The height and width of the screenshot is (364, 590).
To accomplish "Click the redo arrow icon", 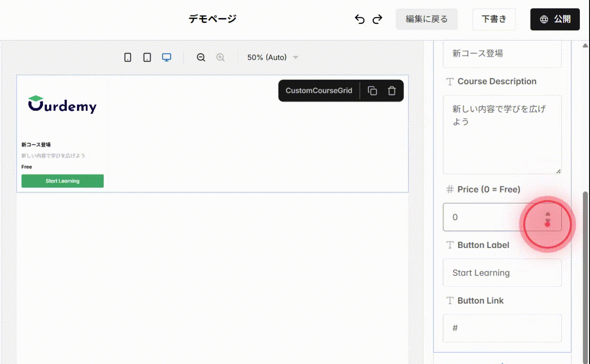I will click(x=377, y=19).
